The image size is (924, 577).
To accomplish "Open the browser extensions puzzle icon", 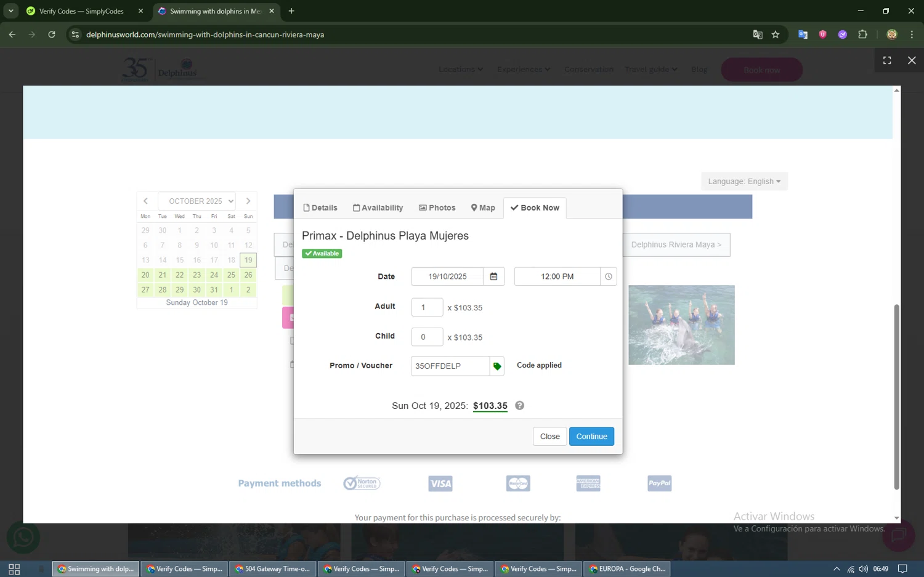I will point(862,34).
